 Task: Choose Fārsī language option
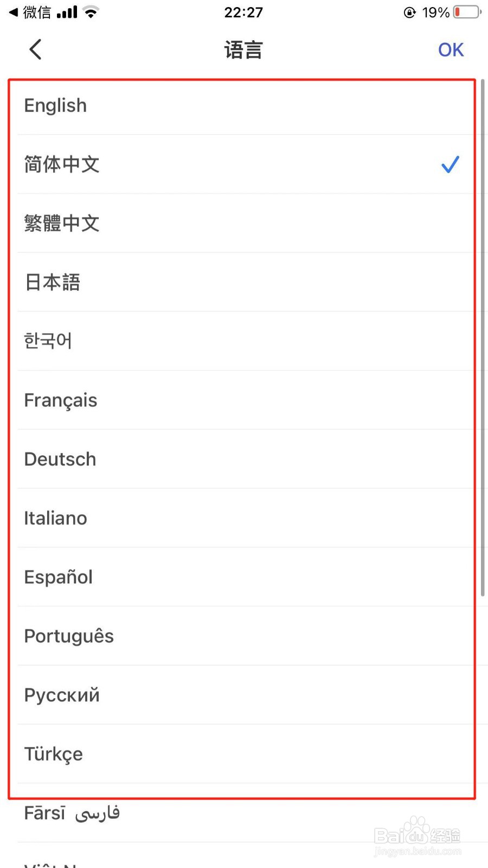(244, 813)
